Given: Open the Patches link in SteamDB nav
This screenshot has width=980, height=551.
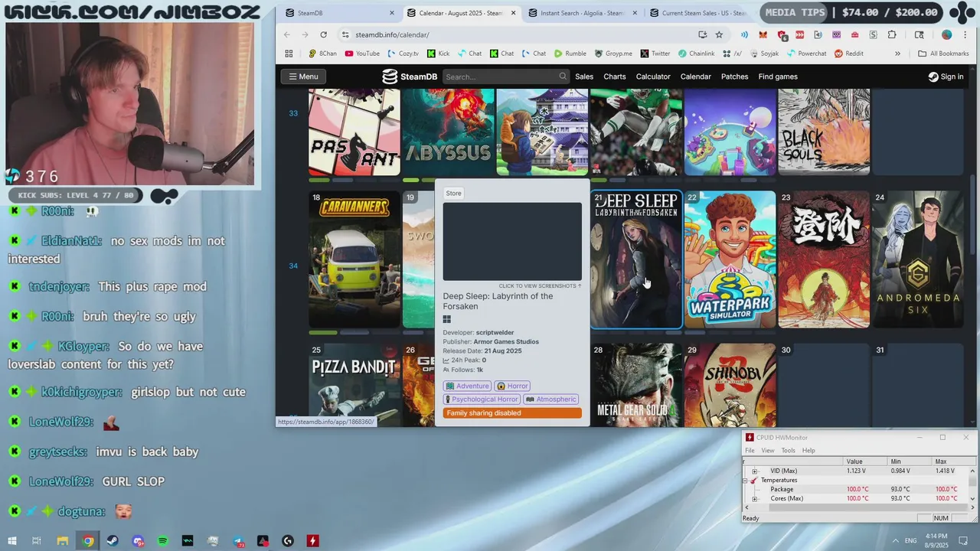Looking at the screenshot, I should pos(734,77).
